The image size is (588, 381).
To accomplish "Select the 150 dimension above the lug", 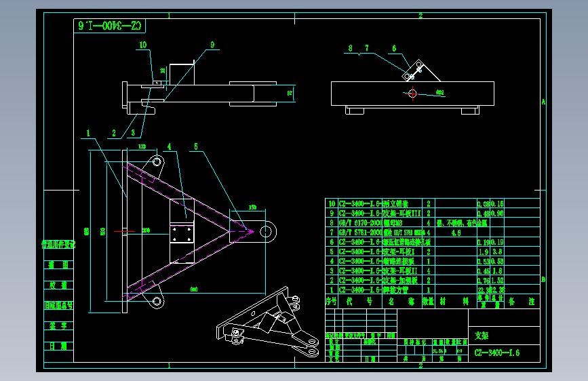I will tap(252, 207).
